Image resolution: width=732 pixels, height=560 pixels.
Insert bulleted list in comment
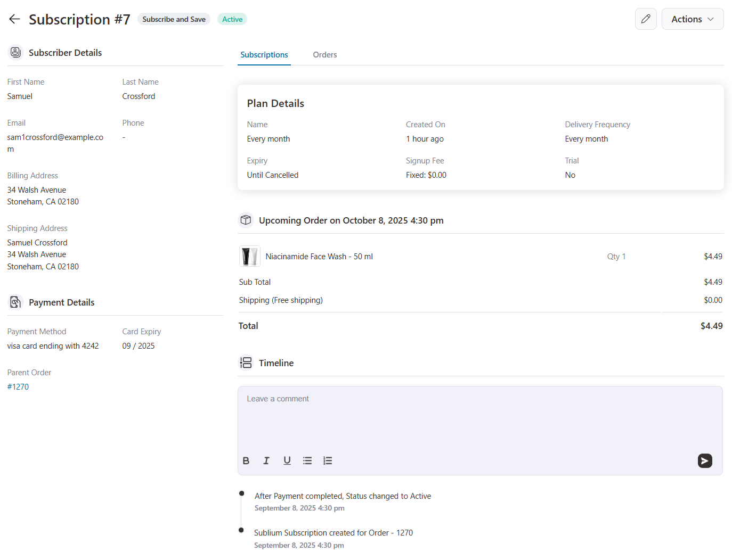[307, 461]
